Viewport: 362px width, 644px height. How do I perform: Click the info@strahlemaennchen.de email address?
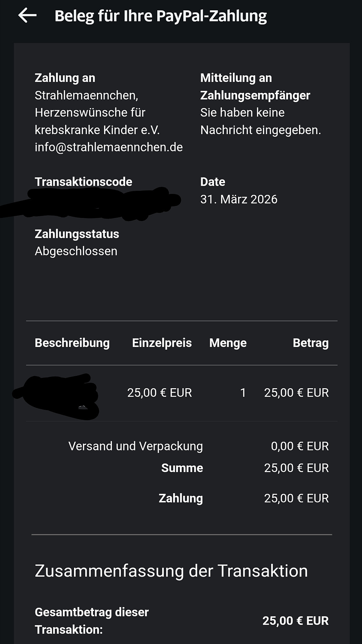(x=108, y=147)
